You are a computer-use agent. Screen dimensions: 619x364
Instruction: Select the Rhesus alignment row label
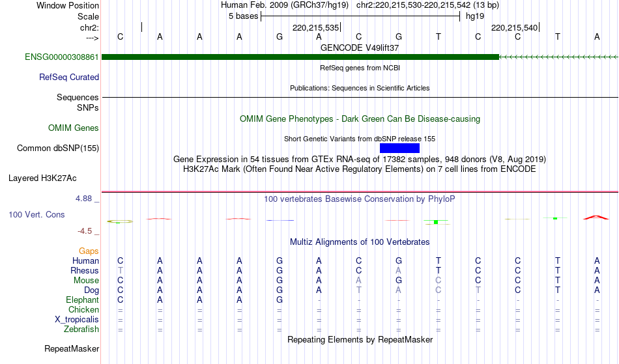pos(85,270)
